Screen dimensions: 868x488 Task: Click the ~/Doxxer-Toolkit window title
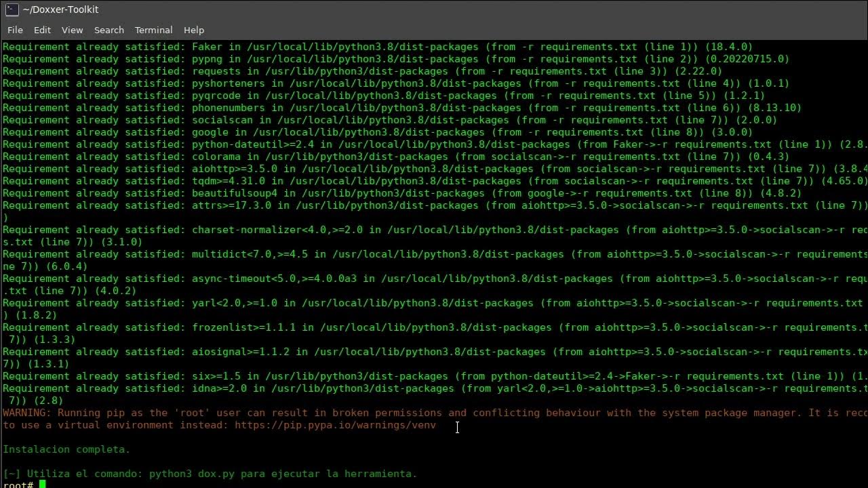point(60,9)
